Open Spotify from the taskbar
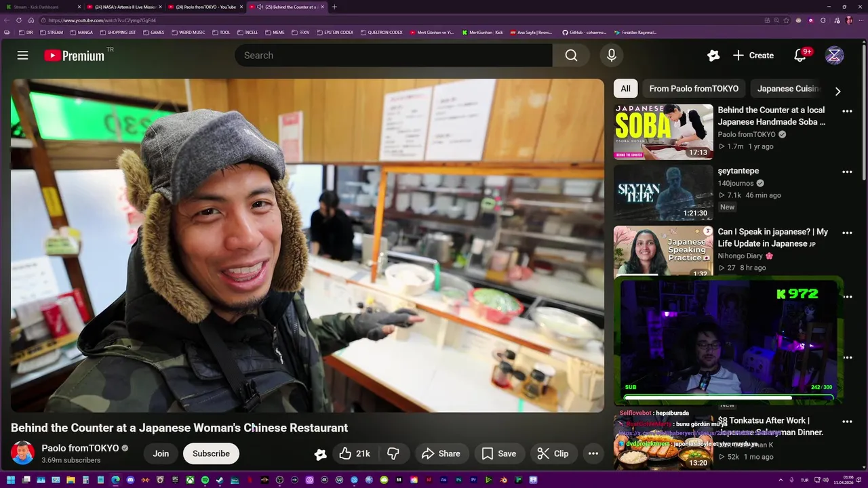 click(205, 480)
